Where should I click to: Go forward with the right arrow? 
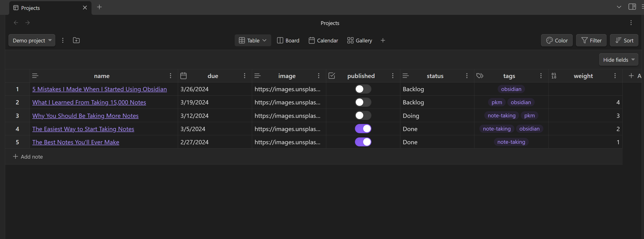point(28,23)
